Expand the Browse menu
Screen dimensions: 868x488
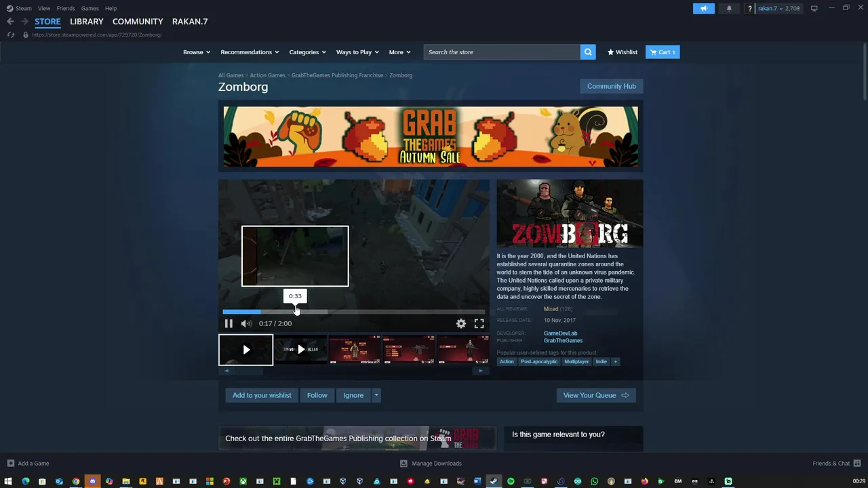197,52
